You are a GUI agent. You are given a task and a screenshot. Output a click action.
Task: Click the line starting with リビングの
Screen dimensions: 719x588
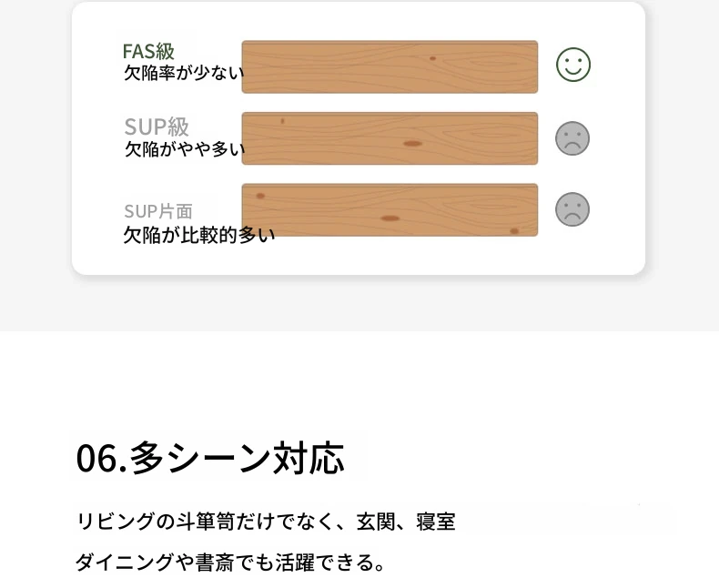click(x=266, y=522)
